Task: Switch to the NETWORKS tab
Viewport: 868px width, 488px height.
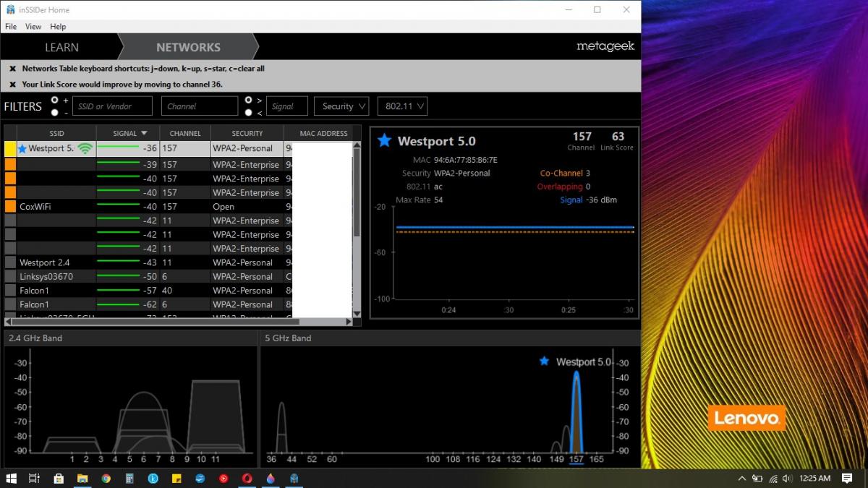Action: pos(188,47)
